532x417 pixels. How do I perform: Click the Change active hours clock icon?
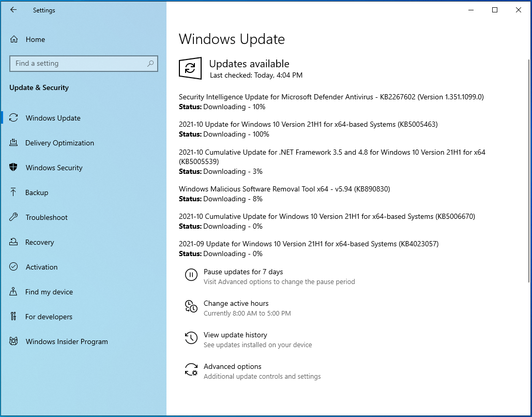pyautogui.click(x=192, y=307)
